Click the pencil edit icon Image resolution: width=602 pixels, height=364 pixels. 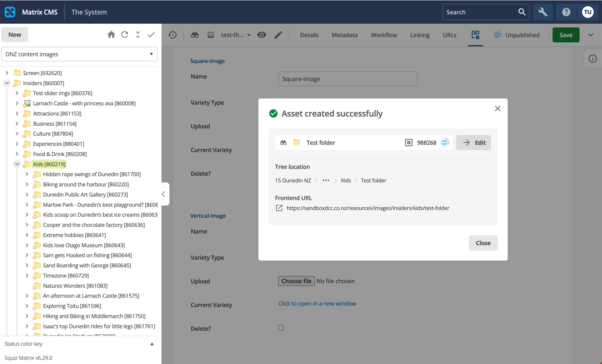(278, 35)
